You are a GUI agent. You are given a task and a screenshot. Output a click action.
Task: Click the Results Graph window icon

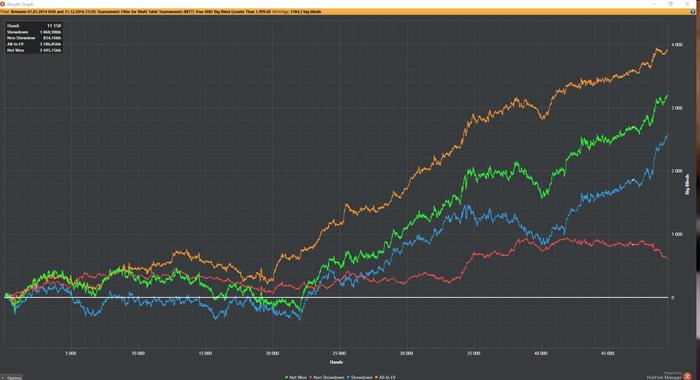[x=3, y=4]
